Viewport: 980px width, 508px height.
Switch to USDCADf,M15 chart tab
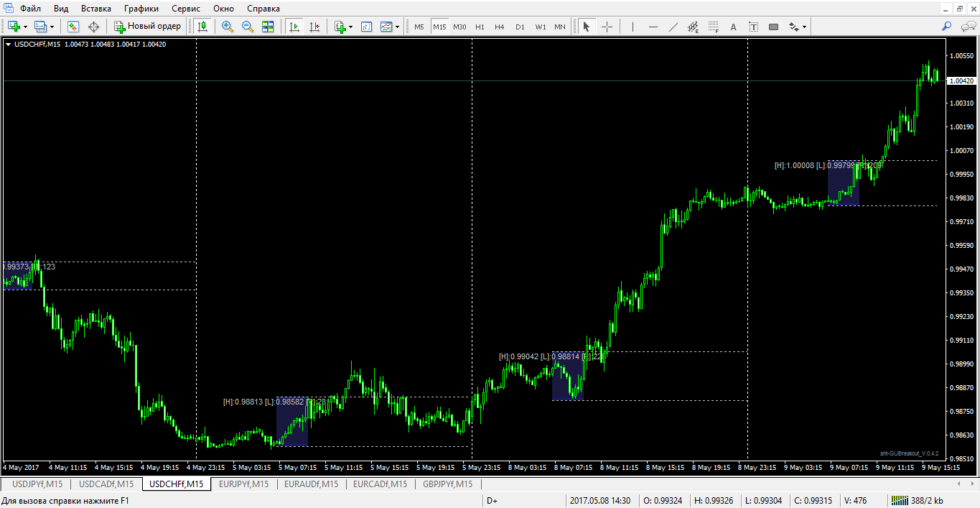point(106,484)
